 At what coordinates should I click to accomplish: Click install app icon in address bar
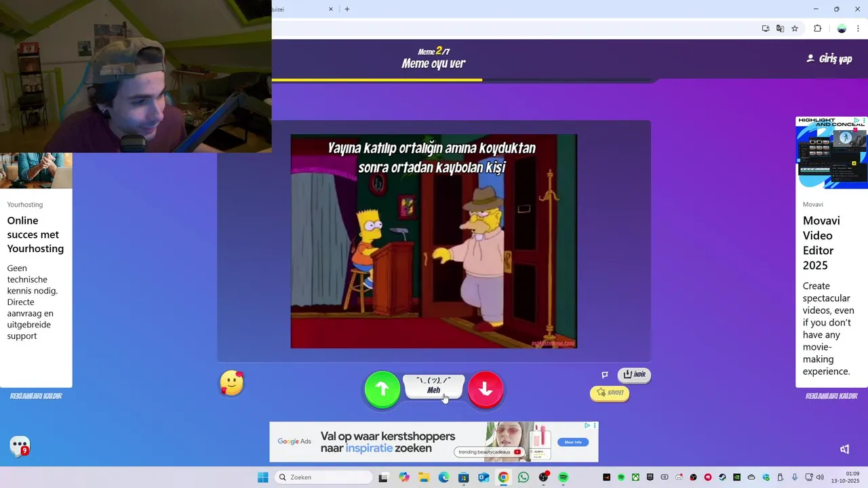[x=766, y=28]
